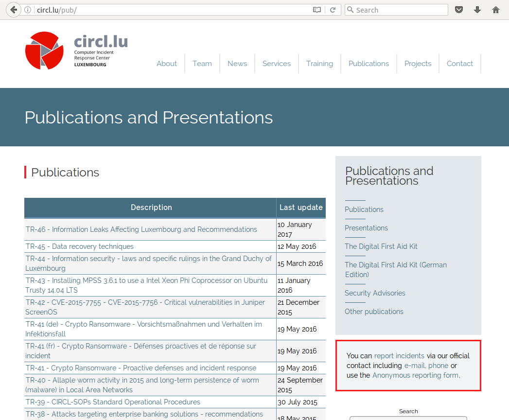Go to the Contact navigation item
509x420 pixels.
[459, 64]
